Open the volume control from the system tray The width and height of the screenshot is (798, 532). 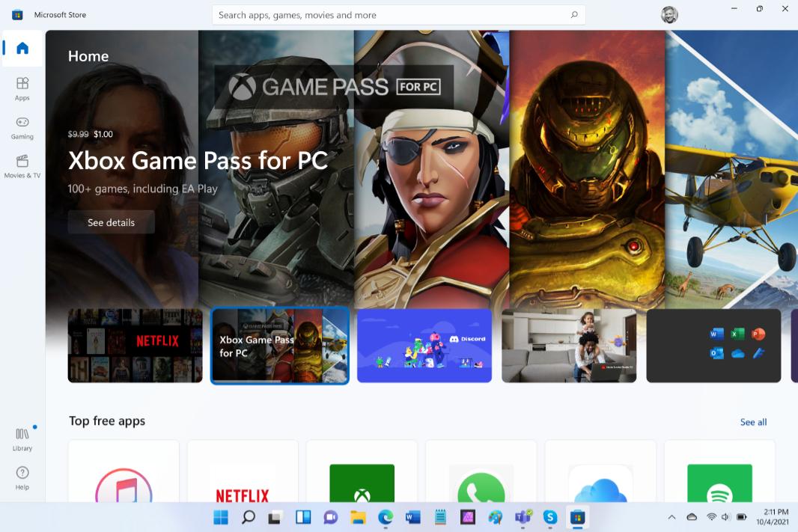(727, 516)
